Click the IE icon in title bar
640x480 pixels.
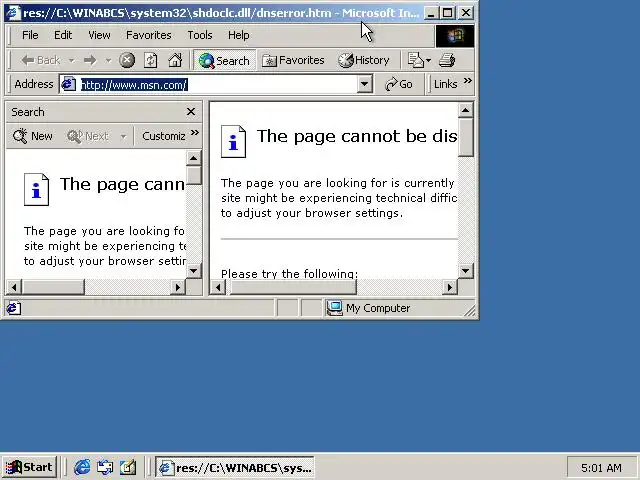[13, 13]
